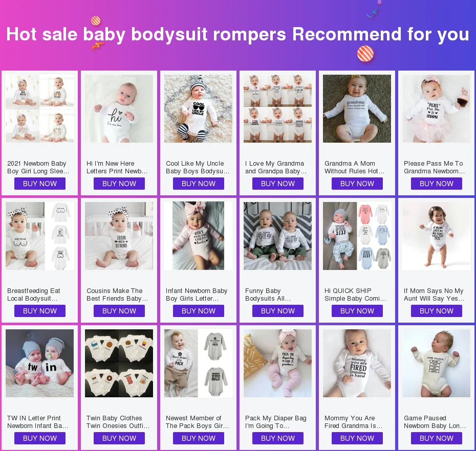Viewport: 476px width, 451px height.
Task: Buy the Newest Member of The Pack item
Action: 199,439
